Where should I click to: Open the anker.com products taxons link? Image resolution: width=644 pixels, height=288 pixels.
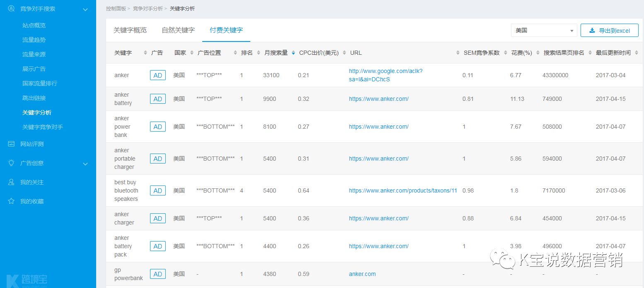[403, 190]
